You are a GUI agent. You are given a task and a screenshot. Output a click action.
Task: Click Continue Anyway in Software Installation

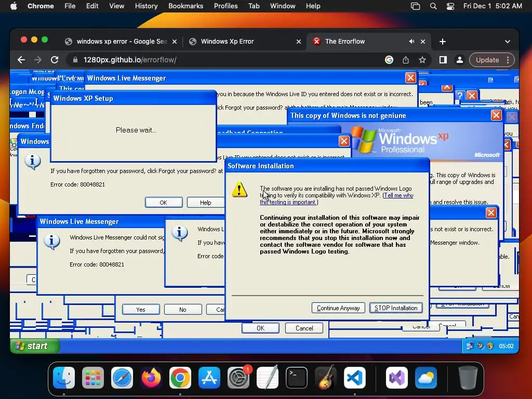click(338, 308)
